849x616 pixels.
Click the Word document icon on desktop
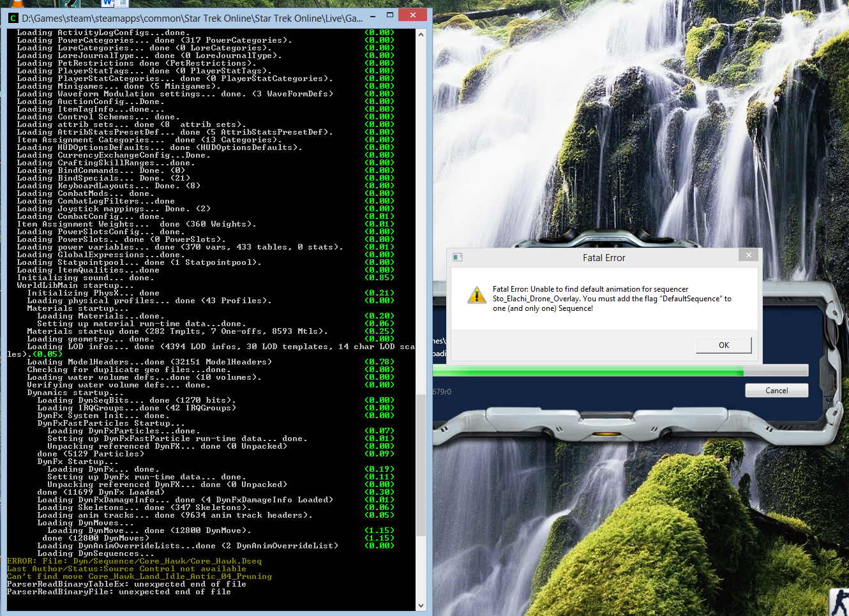pyautogui.click(x=115, y=3)
